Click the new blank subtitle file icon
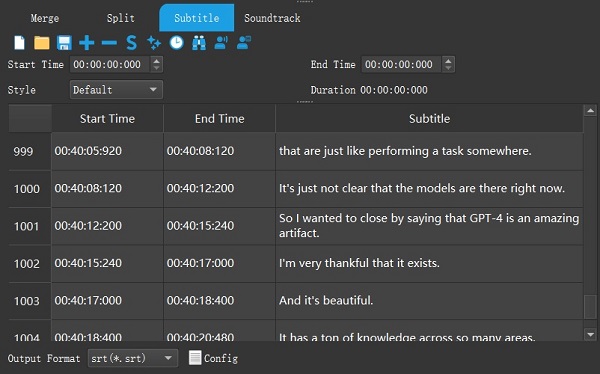The width and height of the screenshot is (600, 374). (x=19, y=42)
